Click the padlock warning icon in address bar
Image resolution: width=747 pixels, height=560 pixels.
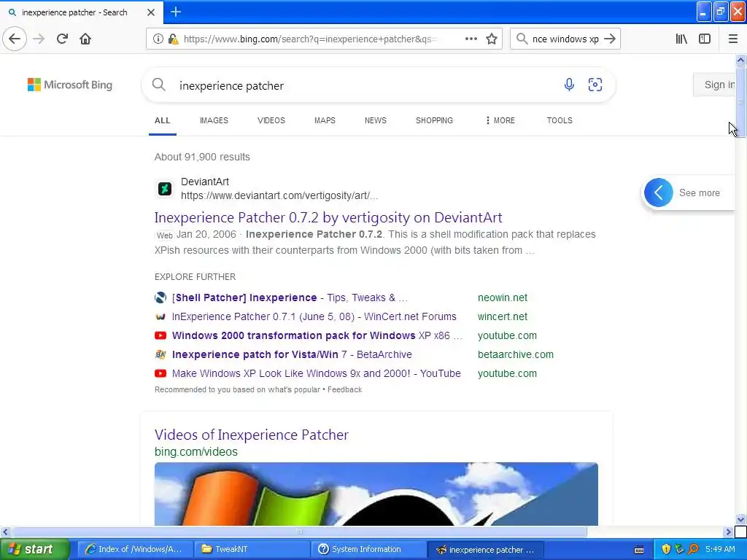coord(174,39)
